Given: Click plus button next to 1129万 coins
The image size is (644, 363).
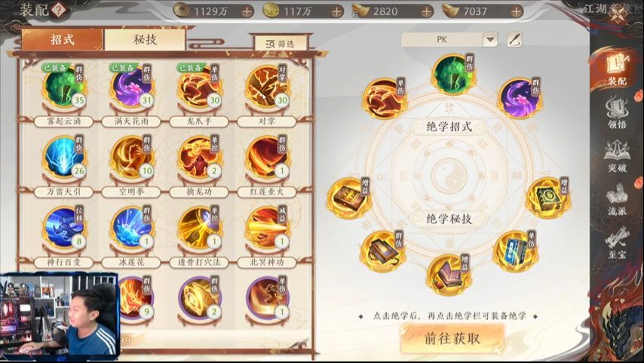Looking at the screenshot, I should coord(247,12).
